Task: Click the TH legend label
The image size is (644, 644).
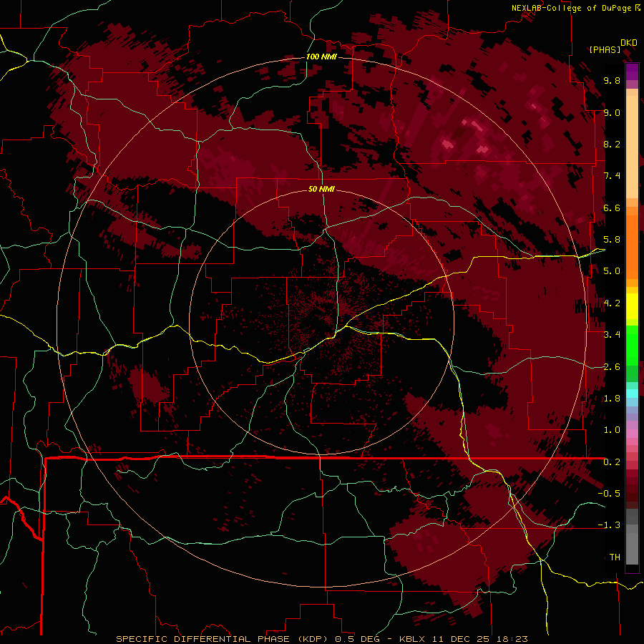Action: coord(615,557)
